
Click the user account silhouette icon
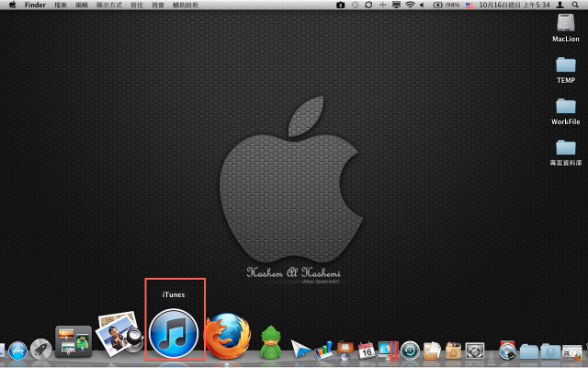point(560,5)
